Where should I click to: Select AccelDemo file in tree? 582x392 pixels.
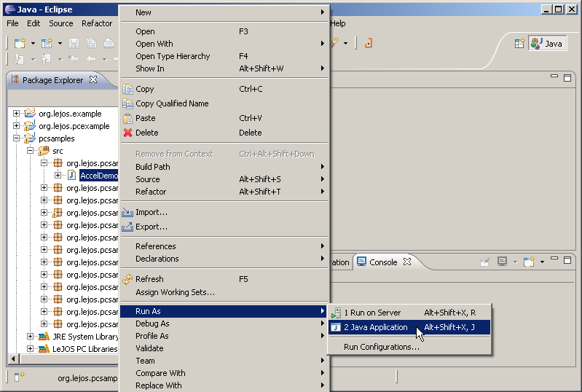98,176
